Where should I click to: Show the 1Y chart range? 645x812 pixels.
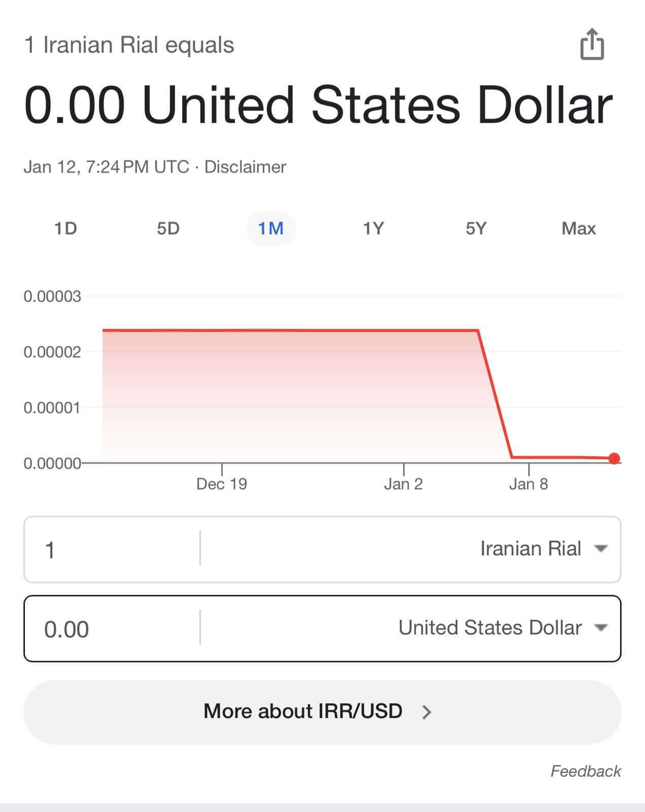pos(373,228)
